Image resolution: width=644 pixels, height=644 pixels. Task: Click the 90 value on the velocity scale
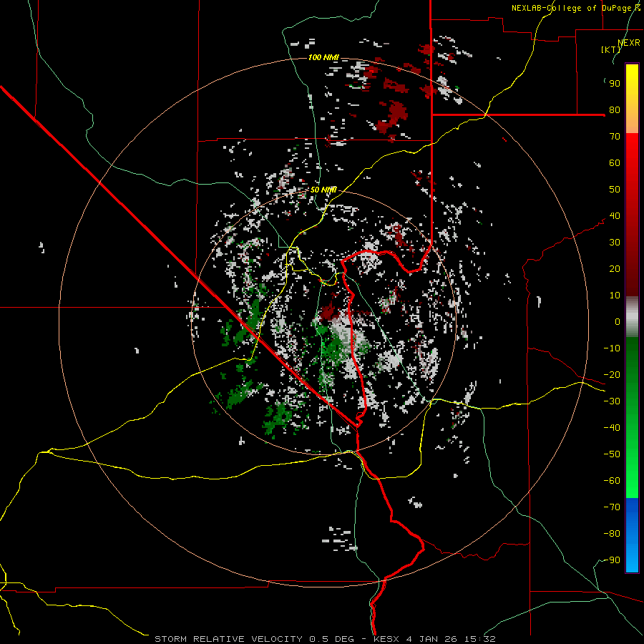[x=615, y=84]
